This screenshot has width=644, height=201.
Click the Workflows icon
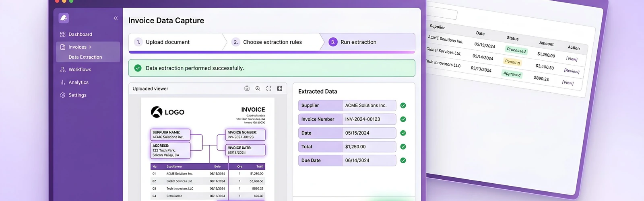(x=63, y=70)
